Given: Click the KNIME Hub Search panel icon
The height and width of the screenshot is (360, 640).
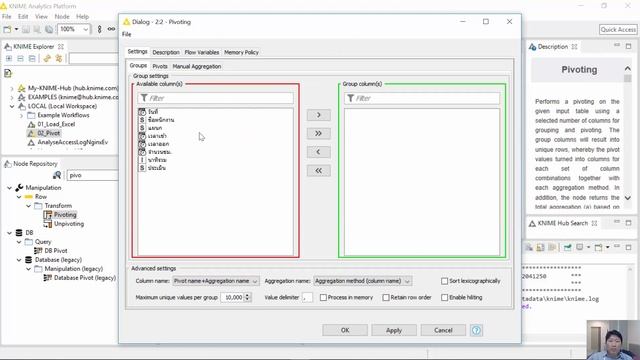Looking at the screenshot, I should pyautogui.click(x=532, y=223).
